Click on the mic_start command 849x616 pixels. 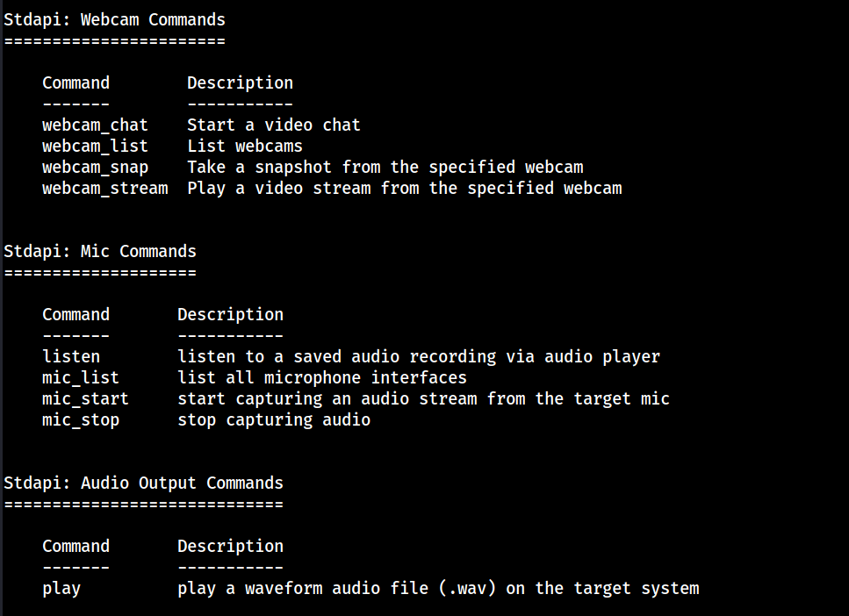[85, 399]
